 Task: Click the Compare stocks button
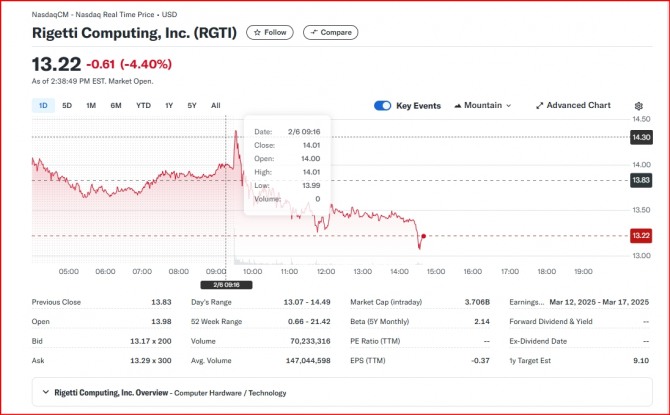[x=330, y=33]
